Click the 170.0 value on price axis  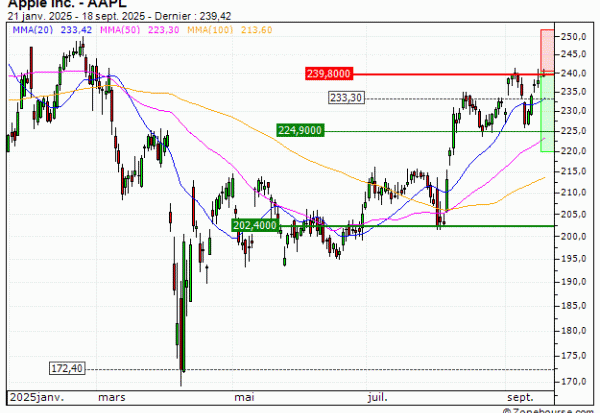(x=574, y=381)
